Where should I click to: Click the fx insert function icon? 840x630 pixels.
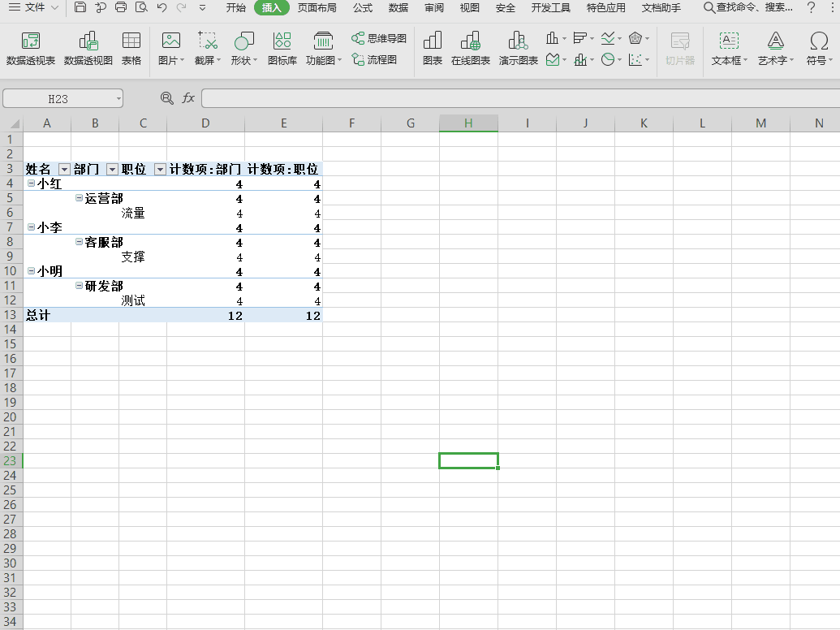[188, 98]
